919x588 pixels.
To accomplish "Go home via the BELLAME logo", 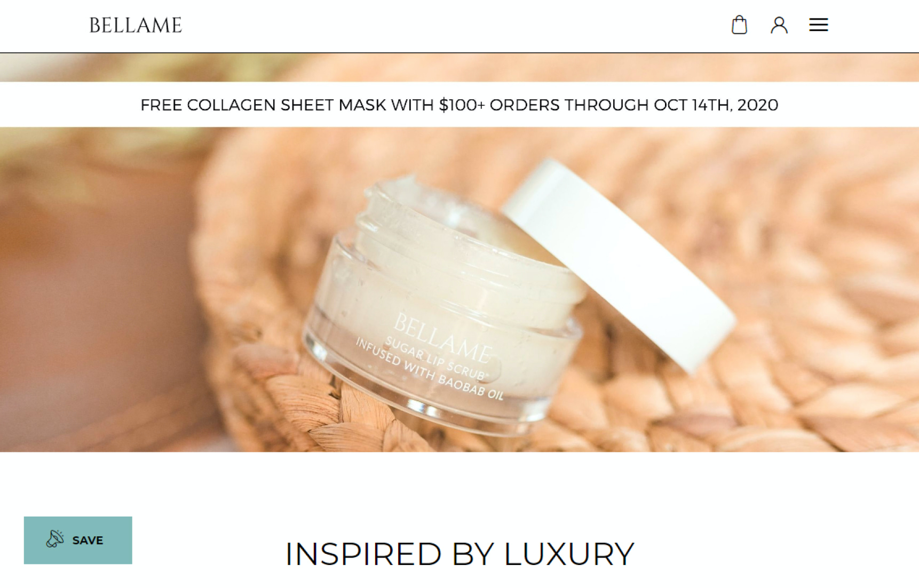I will click(136, 25).
